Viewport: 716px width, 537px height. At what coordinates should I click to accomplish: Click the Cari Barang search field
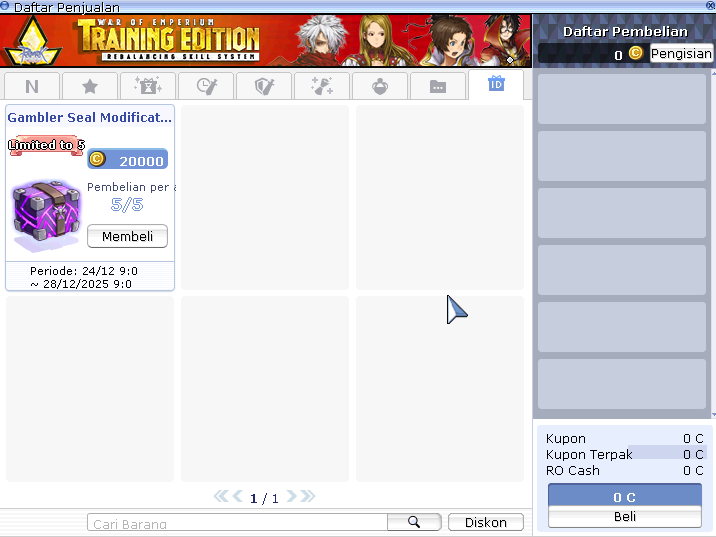[x=237, y=523]
